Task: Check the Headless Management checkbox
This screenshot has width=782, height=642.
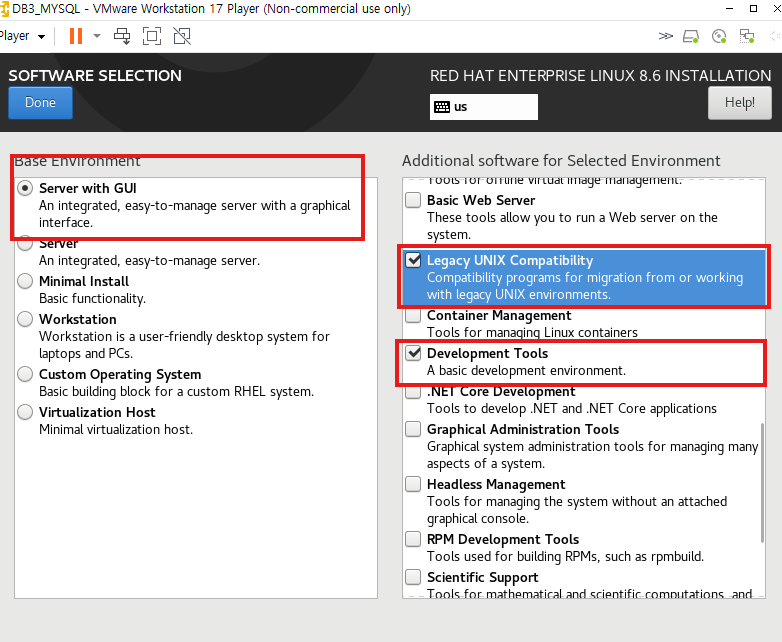Action: tap(413, 484)
